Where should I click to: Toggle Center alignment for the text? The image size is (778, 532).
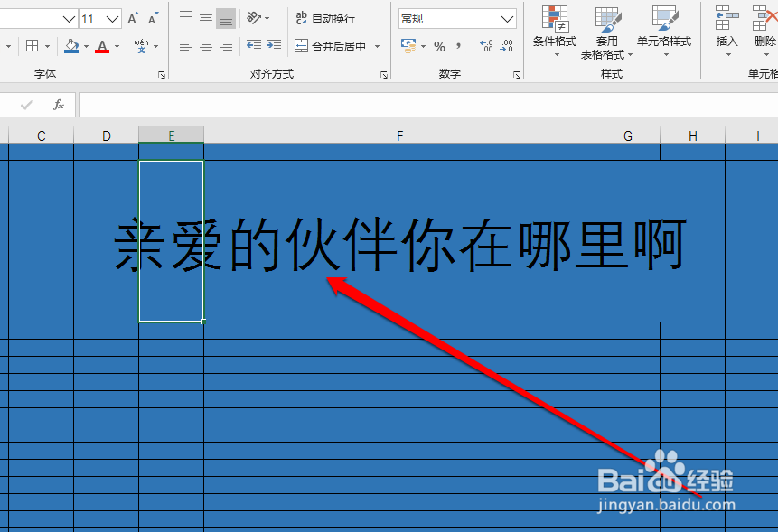204,46
